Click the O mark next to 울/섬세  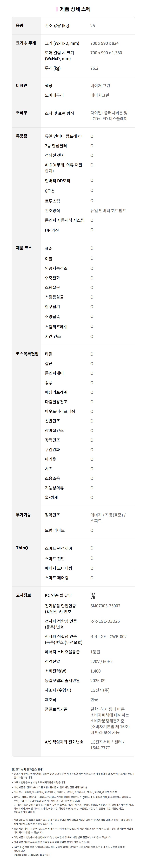(x=92, y=497)
